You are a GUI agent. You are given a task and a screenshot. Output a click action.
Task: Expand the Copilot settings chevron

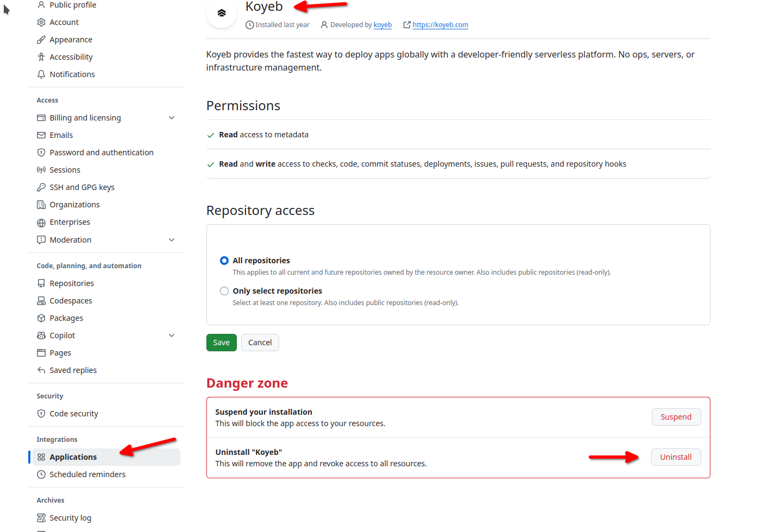[172, 335]
